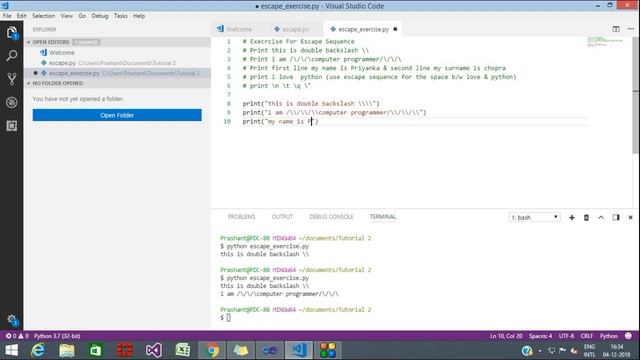Screen dimensions: 640x360
Task: Maximize the panel with up arrow
Action: click(x=601, y=218)
